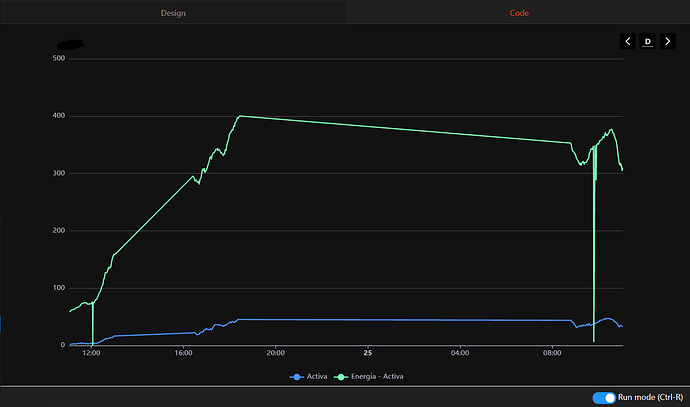This screenshot has width=690, height=407.
Task: Click the 12:00 x-axis tick label
Action: coord(91,353)
